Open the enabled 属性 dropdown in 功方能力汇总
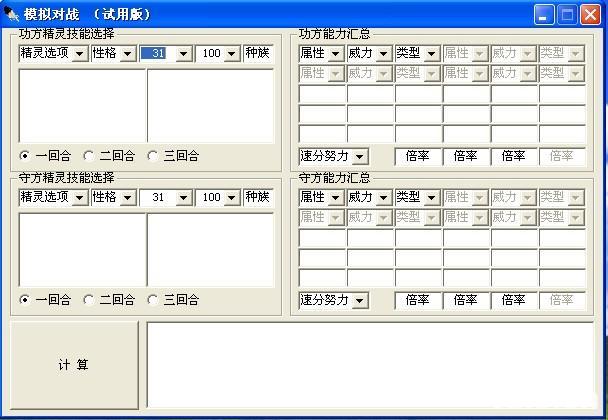 coord(336,54)
